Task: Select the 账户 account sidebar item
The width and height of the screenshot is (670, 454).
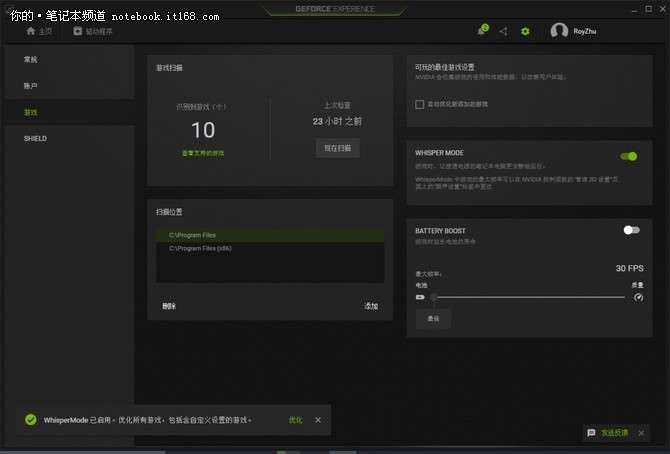Action: (x=70, y=86)
